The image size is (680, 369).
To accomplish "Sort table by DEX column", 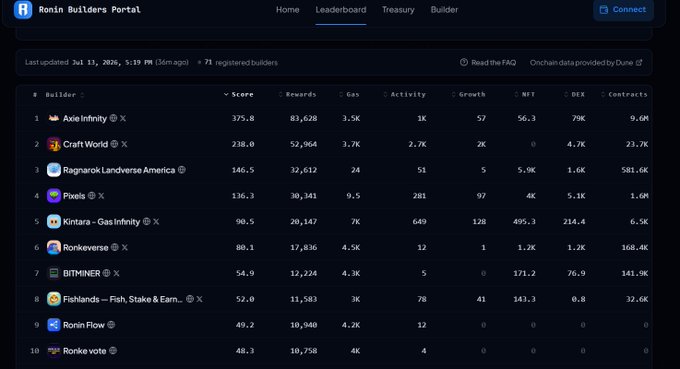I will tap(574, 95).
